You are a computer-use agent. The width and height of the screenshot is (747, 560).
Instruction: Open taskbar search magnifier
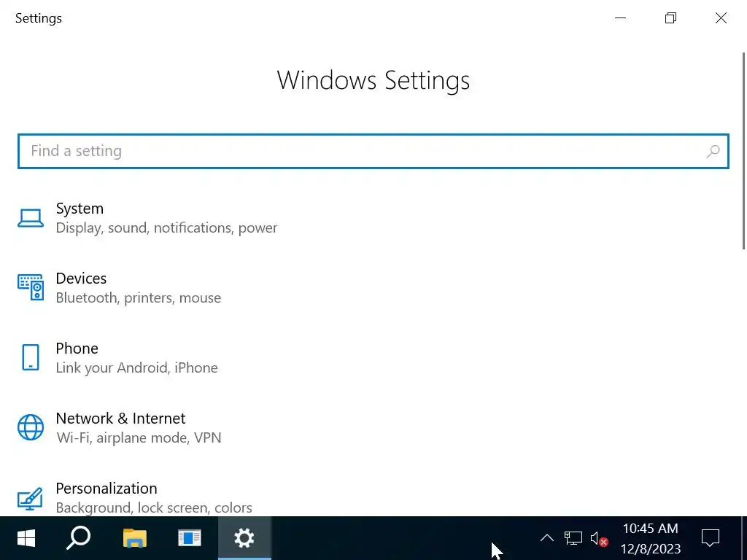click(79, 539)
